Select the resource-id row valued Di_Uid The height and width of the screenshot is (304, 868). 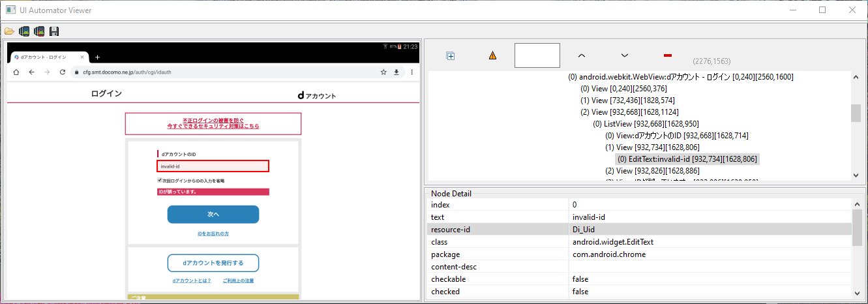tap(639, 229)
